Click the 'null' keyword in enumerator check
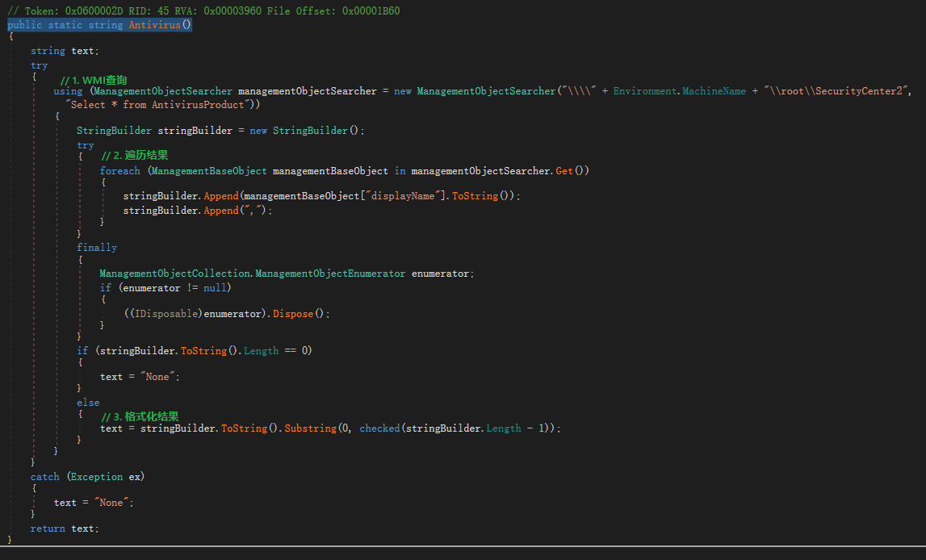This screenshot has width=926, height=560. point(215,287)
